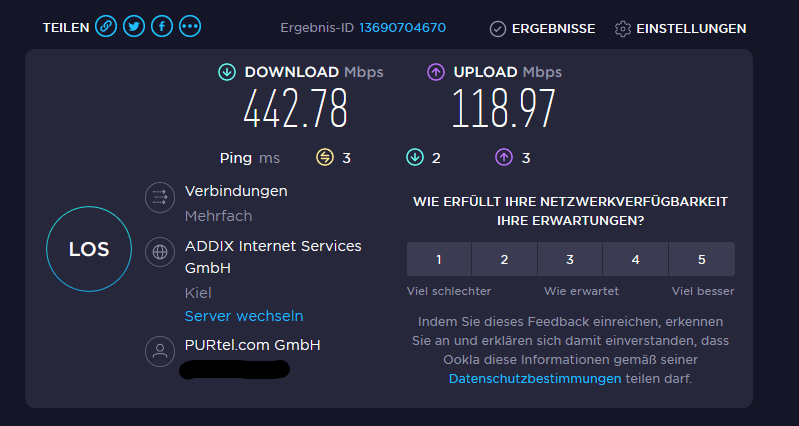Viewport: 799px width, 426px height.
Task: Open EINSTELLUNGEN settings
Action: click(680, 29)
